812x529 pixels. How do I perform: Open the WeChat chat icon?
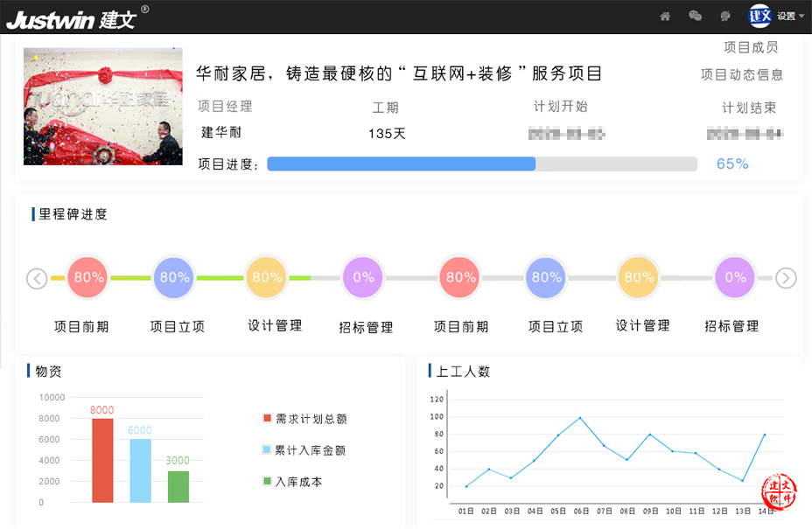tap(696, 16)
